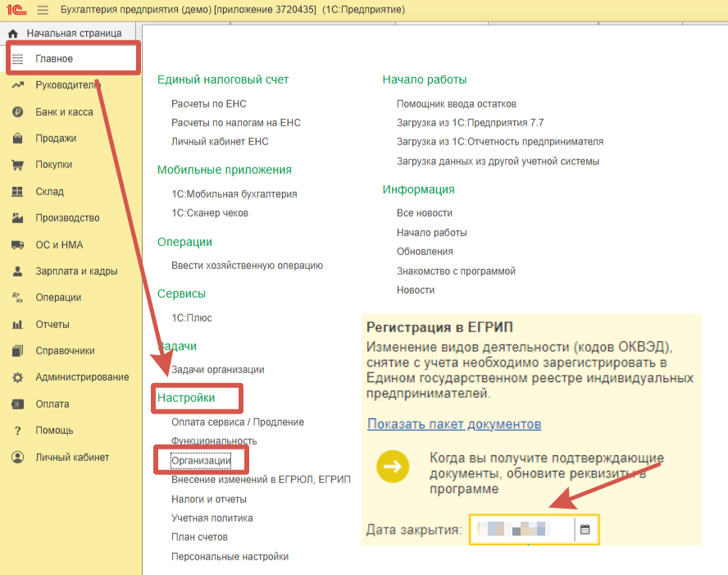
Task: Open Личный кабинет ЕНС link
Action: click(x=220, y=142)
